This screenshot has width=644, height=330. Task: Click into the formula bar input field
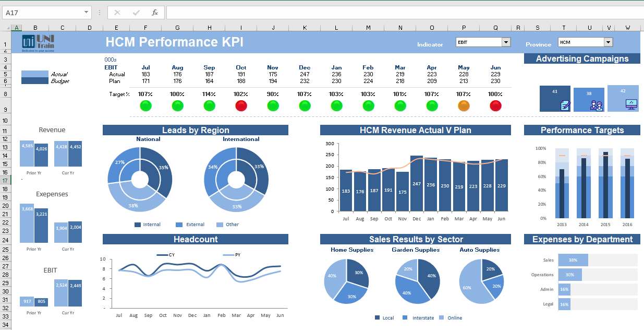pos(402,13)
